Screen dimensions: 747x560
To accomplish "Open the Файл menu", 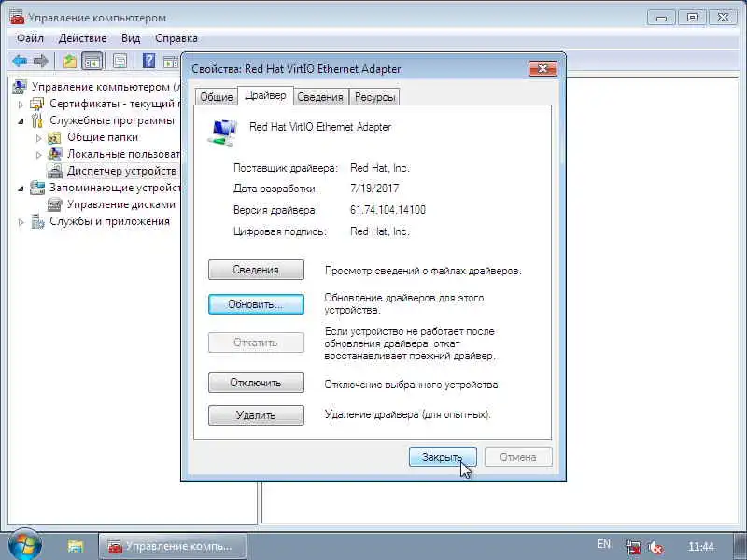I will (30, 38).
